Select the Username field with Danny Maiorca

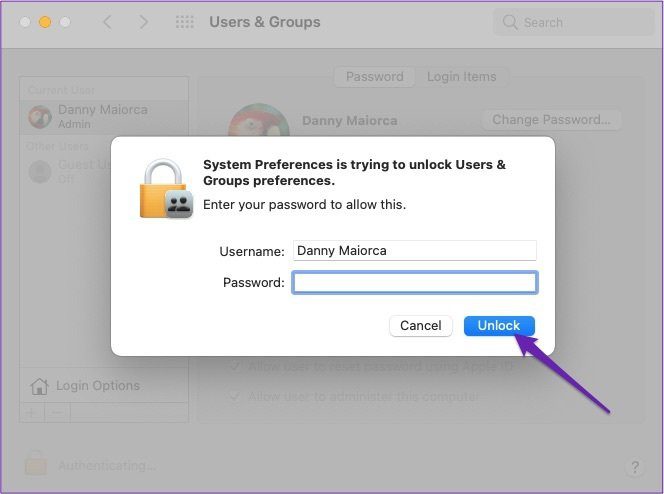point(415,251)
